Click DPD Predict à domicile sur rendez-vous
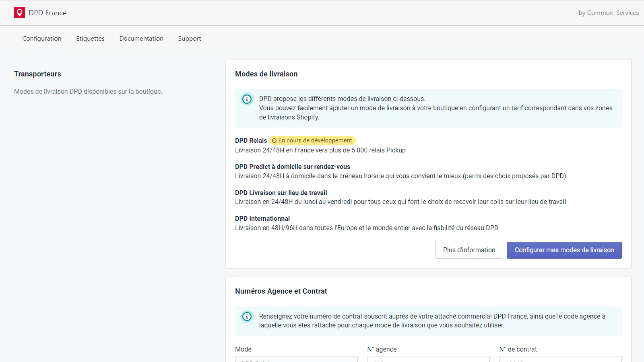Screen dimensions: 644x362 point(293,167)
